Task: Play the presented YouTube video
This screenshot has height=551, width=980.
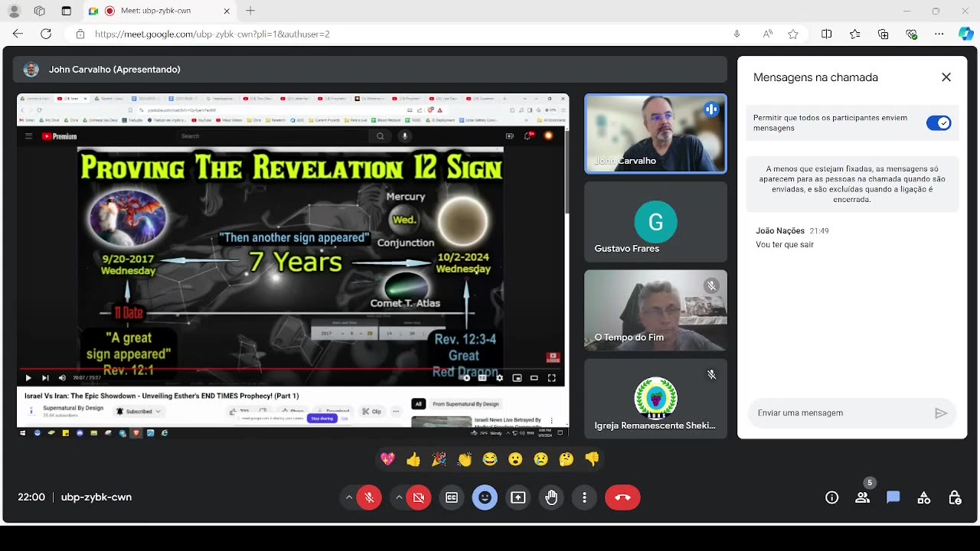Action: 28,378
